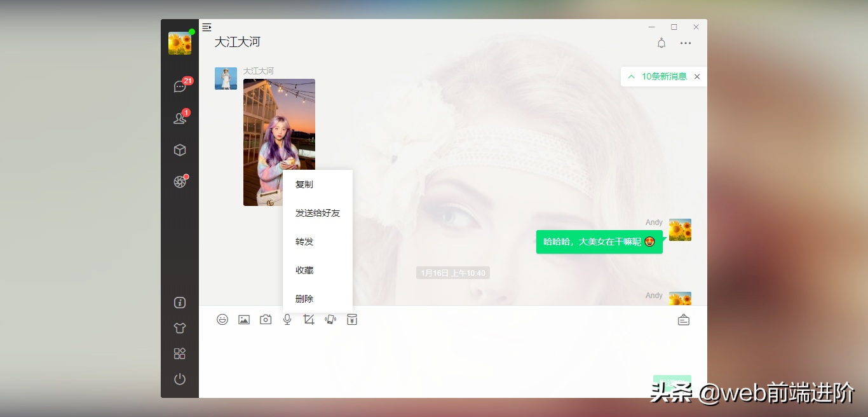The width and height of the screenshot is (868, 417).
Task: Click the screenshot camera icon
Action: click(x=266, y=319)
